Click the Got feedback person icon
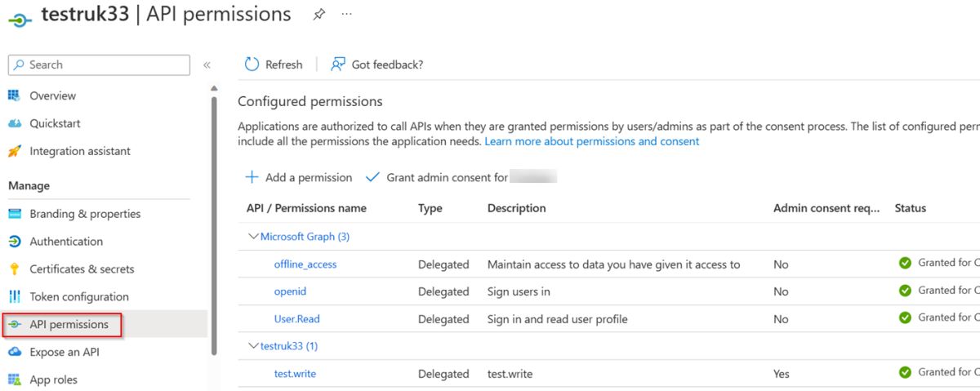 [338, 64]
